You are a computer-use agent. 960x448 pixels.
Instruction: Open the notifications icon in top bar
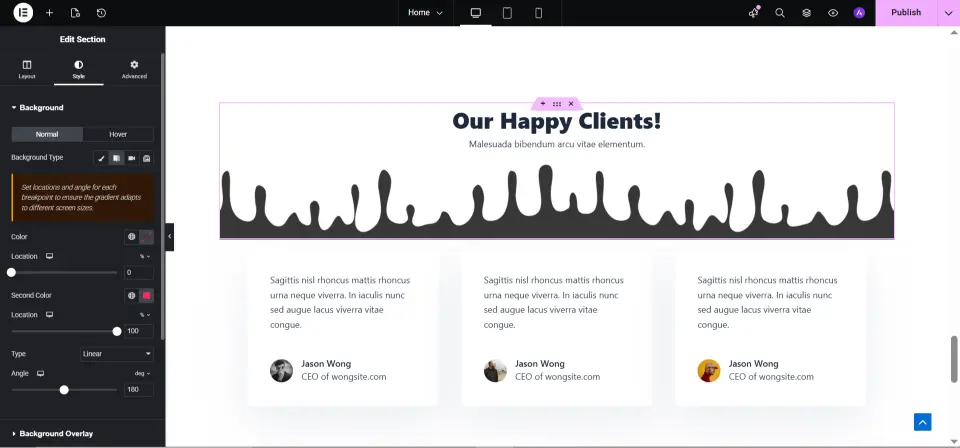pos(754,13)
